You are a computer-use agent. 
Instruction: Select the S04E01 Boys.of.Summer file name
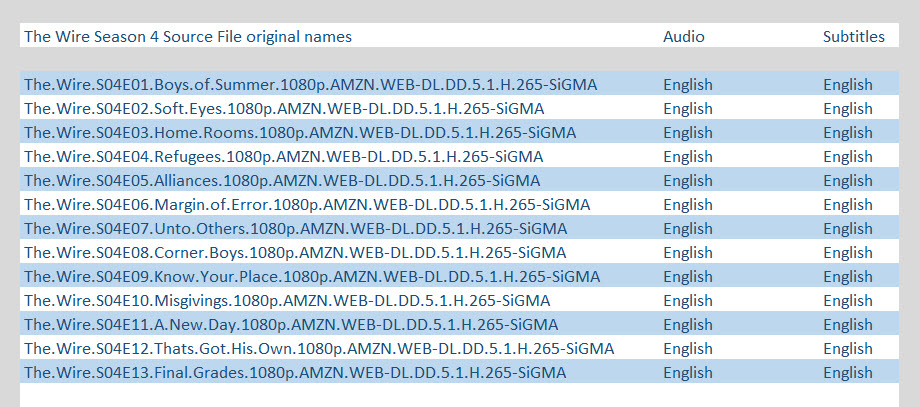(x=311, y=84)
